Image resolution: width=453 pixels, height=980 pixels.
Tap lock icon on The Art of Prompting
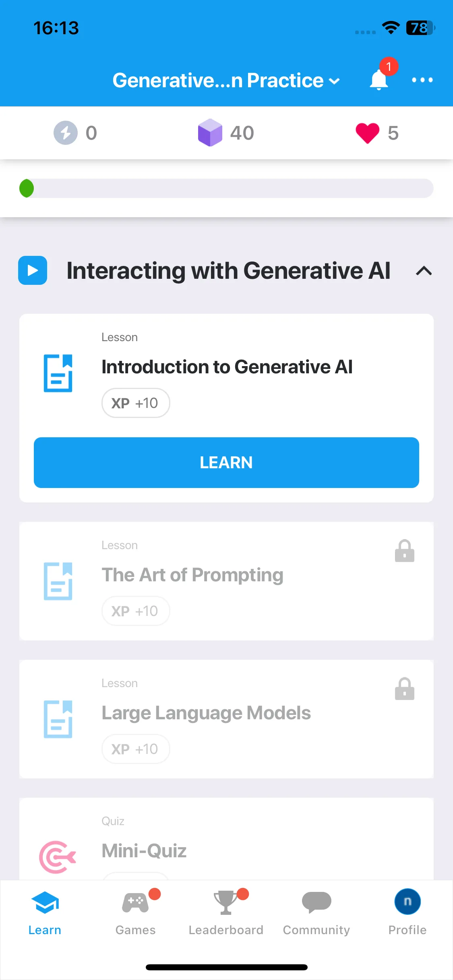(405, 551)
